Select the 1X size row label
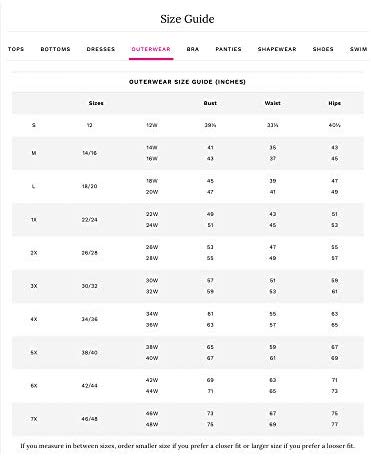The image size is (371, 456). (34, 220)
